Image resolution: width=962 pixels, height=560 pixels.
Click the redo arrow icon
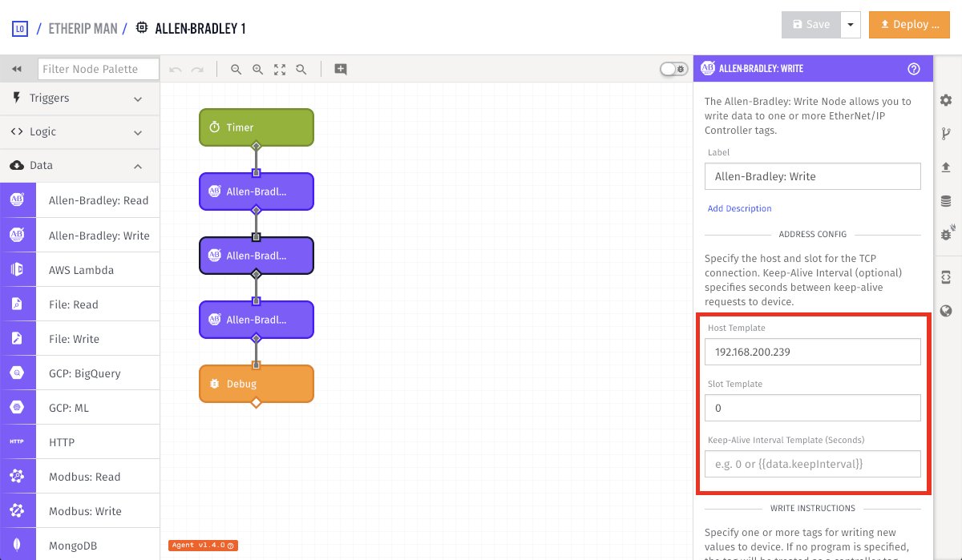197,70
